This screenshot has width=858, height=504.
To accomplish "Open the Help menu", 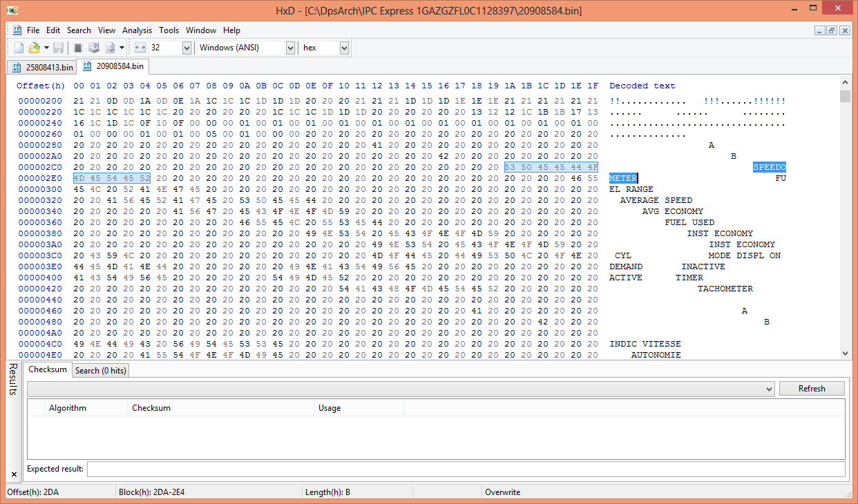I will click(232, 30).
